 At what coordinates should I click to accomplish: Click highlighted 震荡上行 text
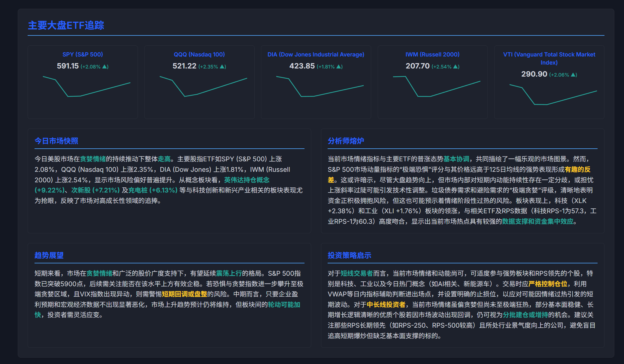point(229,273)
